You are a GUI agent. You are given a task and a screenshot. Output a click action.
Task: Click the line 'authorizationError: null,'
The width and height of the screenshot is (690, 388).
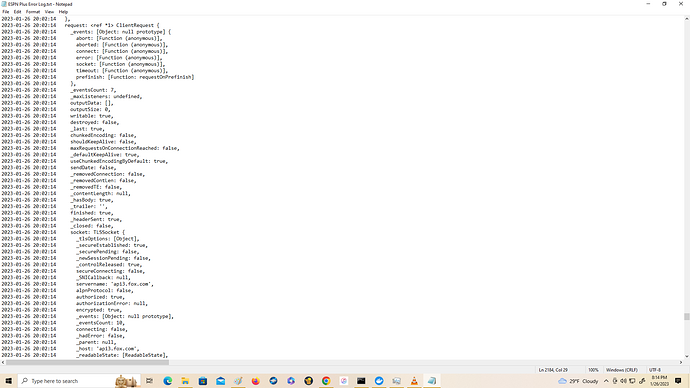click(112, 304)
